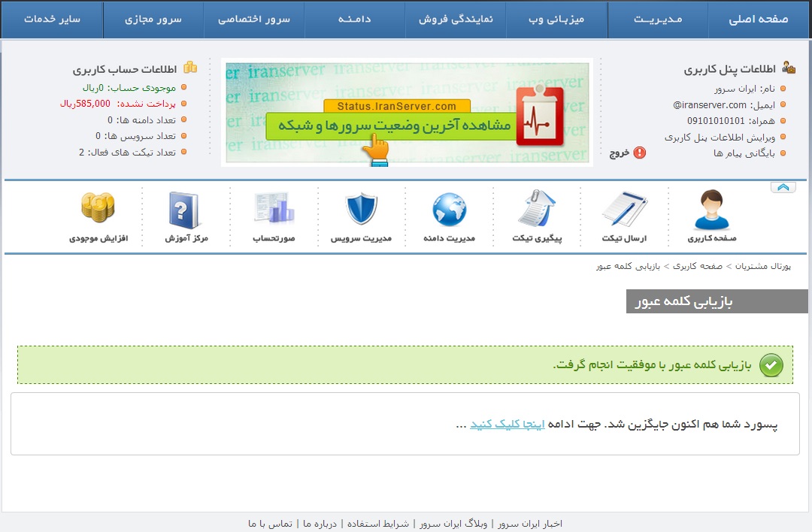Open درباره ما footer link

pyautogui.click(x=320, y=524)
